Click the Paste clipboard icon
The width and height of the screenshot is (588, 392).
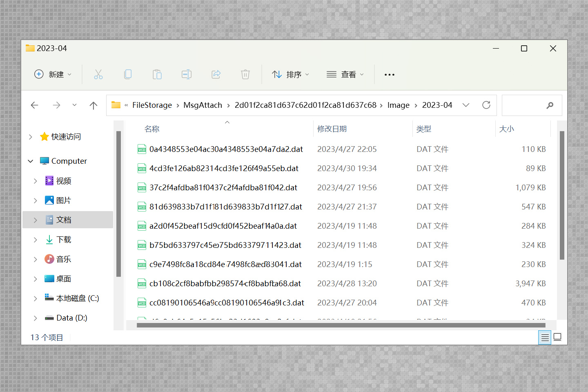point(157,74)
